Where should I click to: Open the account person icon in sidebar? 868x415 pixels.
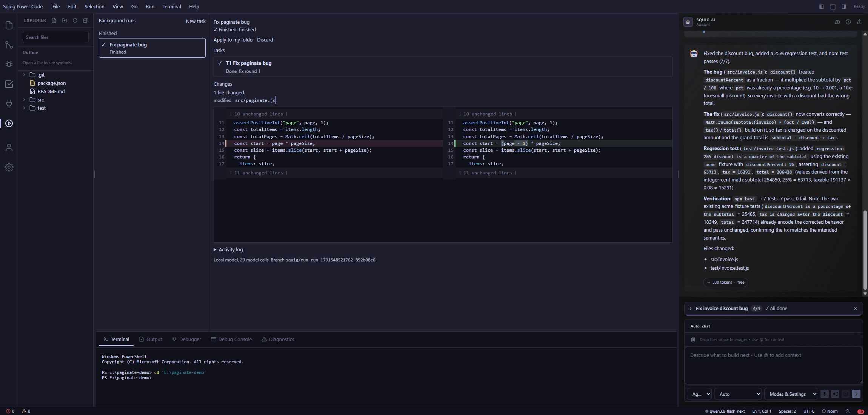(x=9, y=148)
